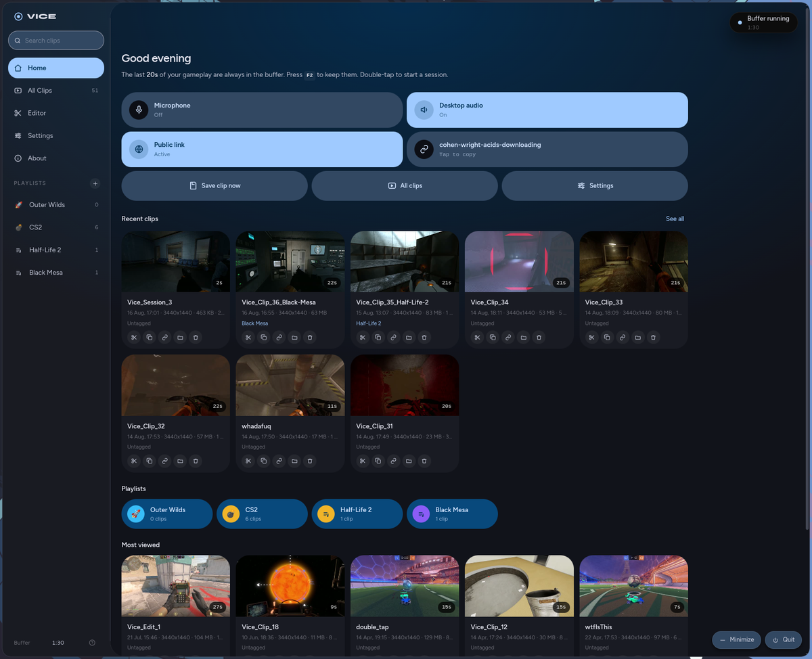Trim Vice_Clip_34 with scissors icon
This screenshot has width=812, height=659.
(477, 337)
